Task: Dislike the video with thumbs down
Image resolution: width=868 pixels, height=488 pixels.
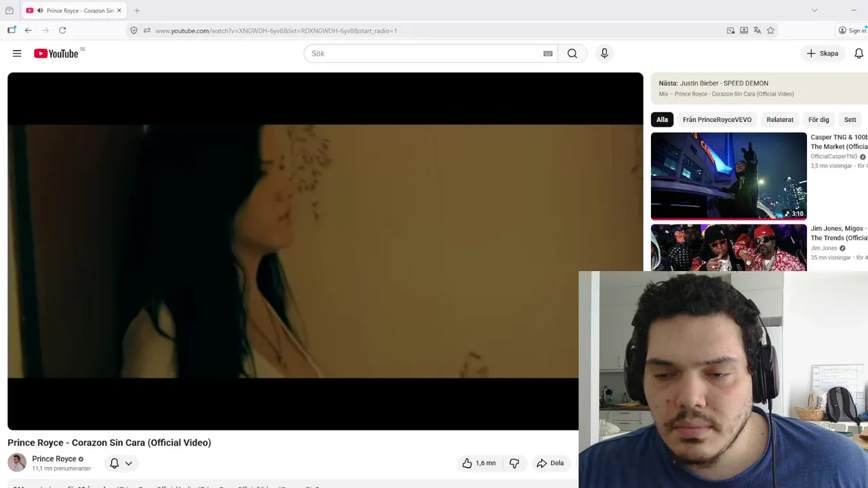Action: coord(514,463)
